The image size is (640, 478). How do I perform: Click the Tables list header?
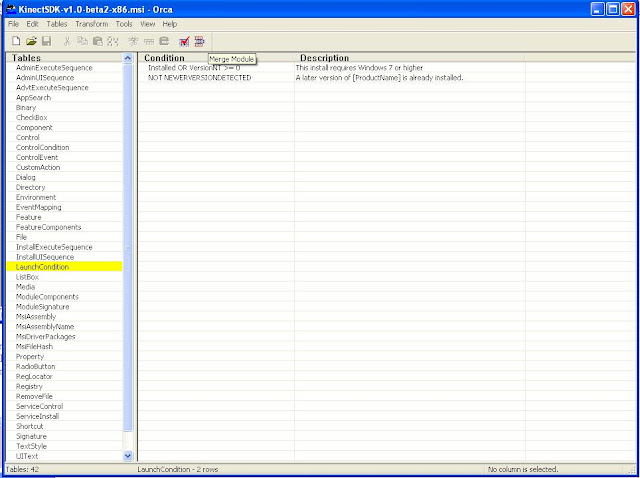pos(64,58)
